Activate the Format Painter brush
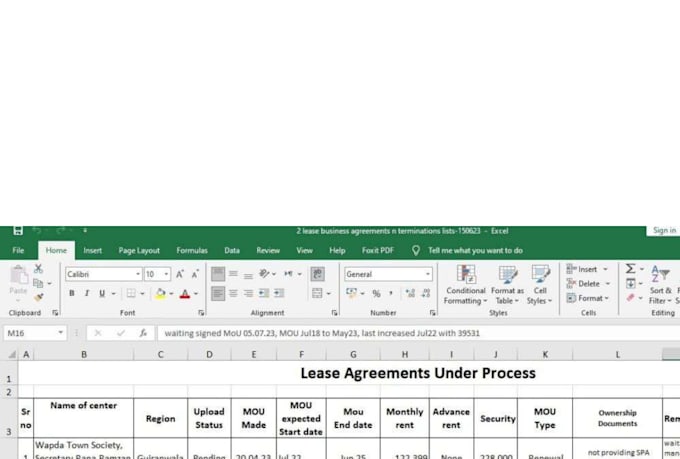The image size is (680, 459). [x=39, y=297]
